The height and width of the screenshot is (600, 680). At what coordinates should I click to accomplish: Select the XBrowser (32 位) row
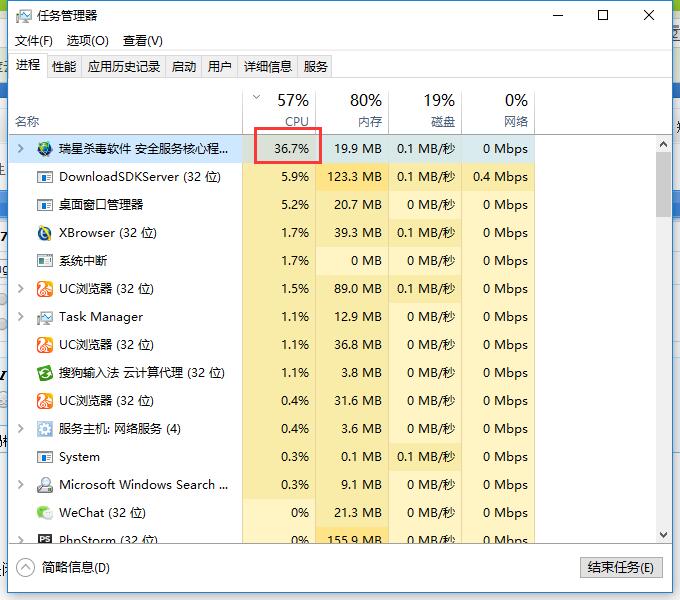click(x=272, y=233)
